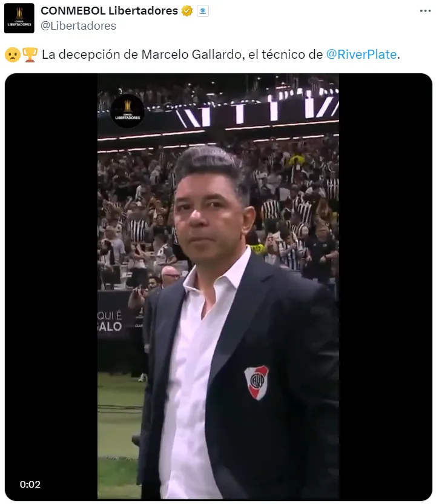Screen dimensions: 439x504
Task: Click the River Plate crest on jacket
Action: [x=257, y=382]
